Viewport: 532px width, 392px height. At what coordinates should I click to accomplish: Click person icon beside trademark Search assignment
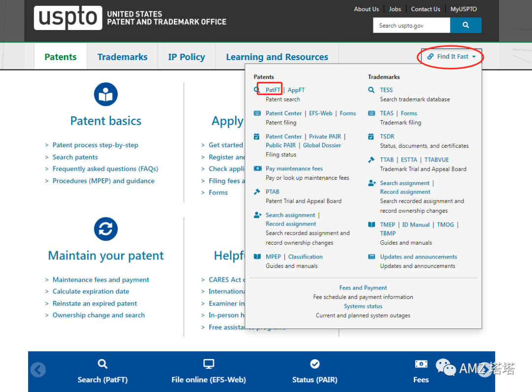[372, 183]
